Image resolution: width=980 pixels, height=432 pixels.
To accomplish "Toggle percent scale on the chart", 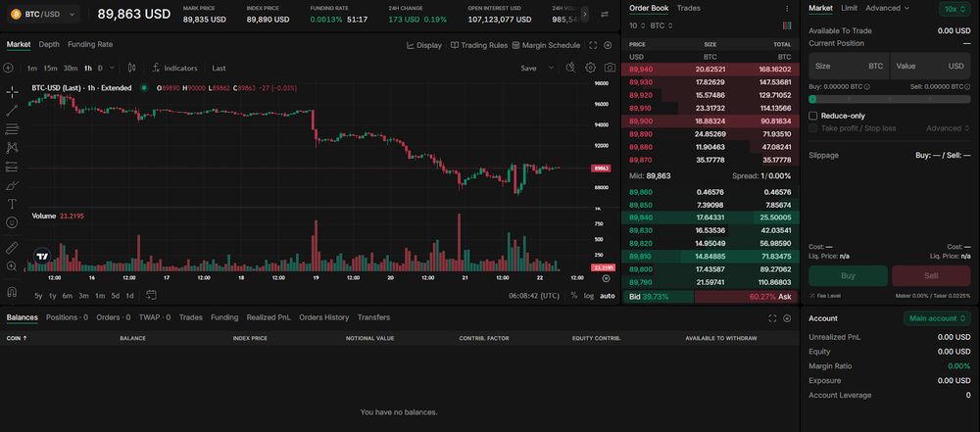I will pyautogui.click(x=573, y=296).
